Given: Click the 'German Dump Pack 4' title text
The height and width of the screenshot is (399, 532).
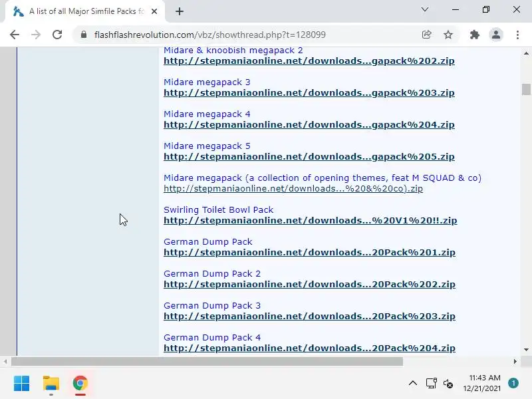Looking at the screenshot, I should click(x=212, y=337).
